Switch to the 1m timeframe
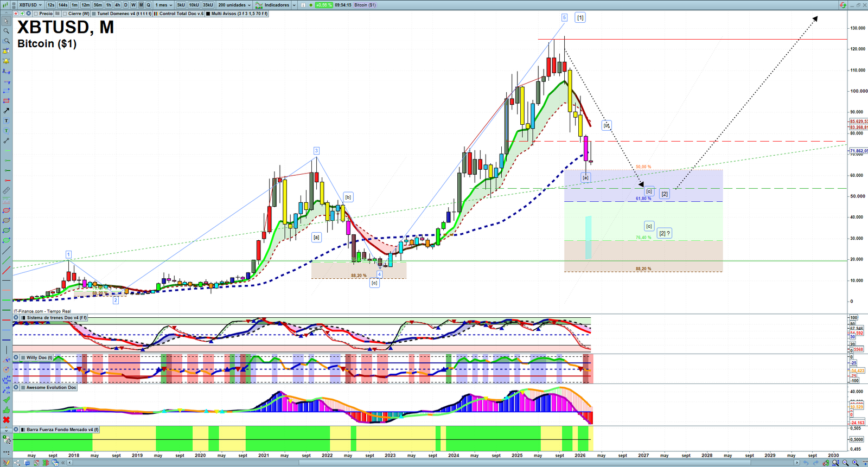The height and width of the screenshot is (467, 868). tap(74, 5)
